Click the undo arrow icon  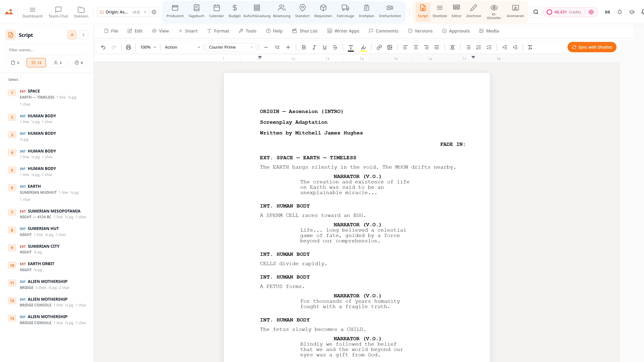pyautogui.click(x=103, y=47)
